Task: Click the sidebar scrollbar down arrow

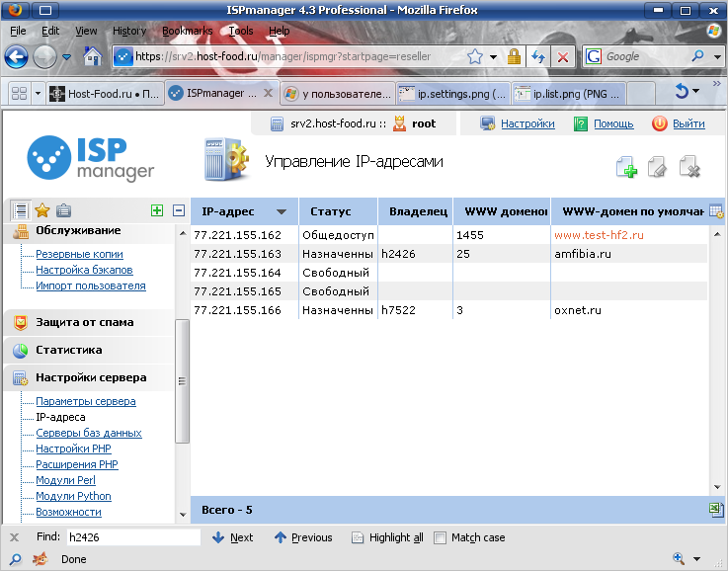Action: coord(183,515)
